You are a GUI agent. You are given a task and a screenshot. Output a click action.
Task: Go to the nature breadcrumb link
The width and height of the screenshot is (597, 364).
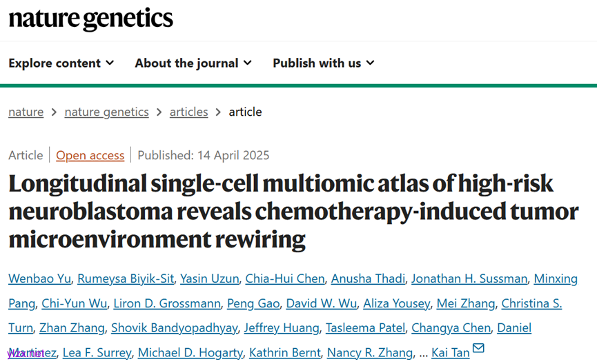tap(26, 112)
